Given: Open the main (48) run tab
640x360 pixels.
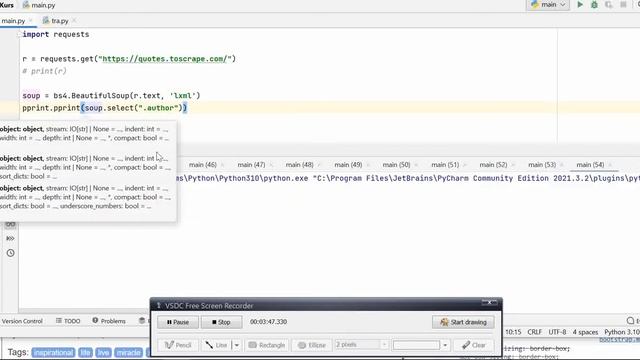Looking at the screenshot, I should pyautogui.click(x=299, y=164).
